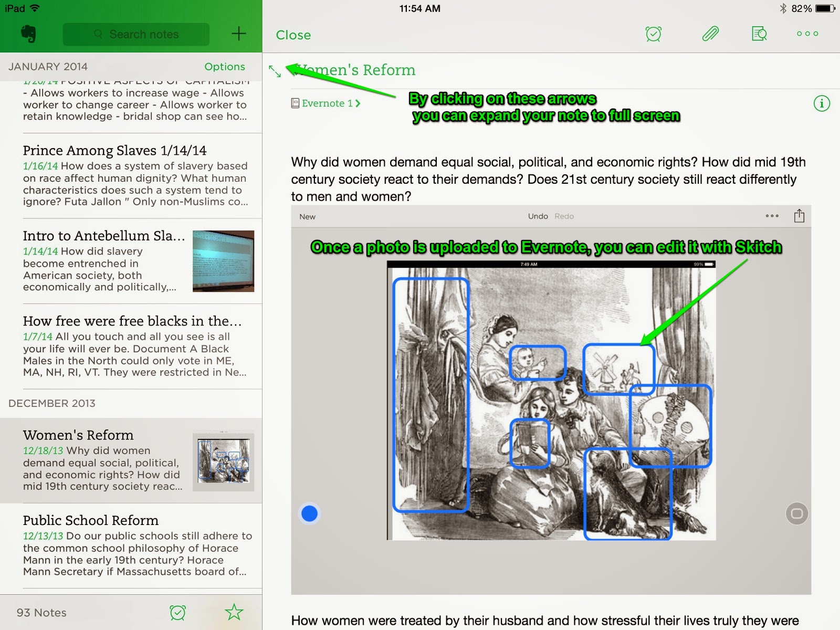Tap the Bluetooth icon in status bar
This screenshot has width=840, height=630.
[783, 8]
